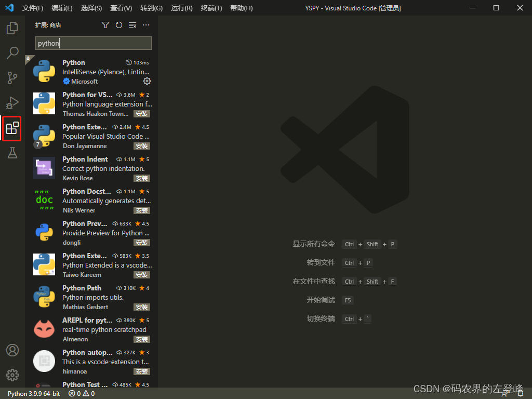Open the 选择(S) menu
Image resolution: width=532 pixels, height=399 pixels.
click(91, 8)
